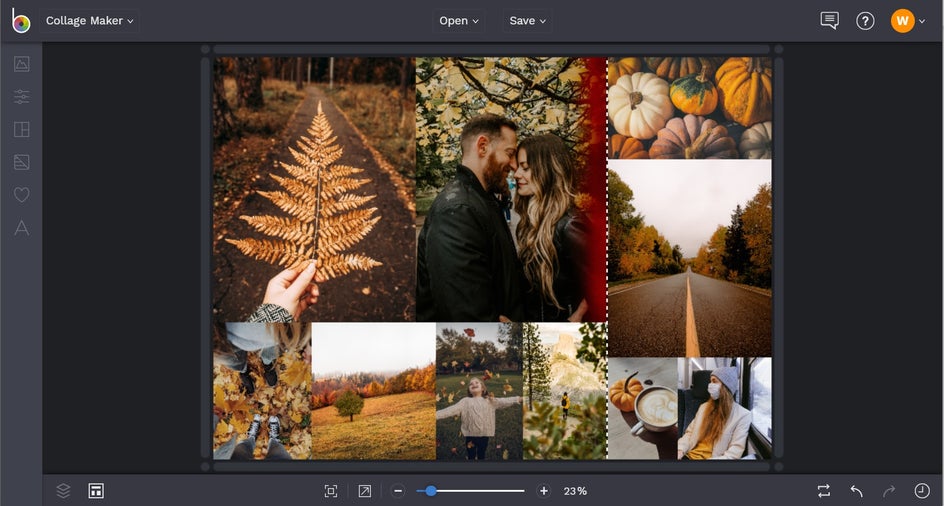Click the zoom slider track
944x506 pixels.
coord(480,491)
